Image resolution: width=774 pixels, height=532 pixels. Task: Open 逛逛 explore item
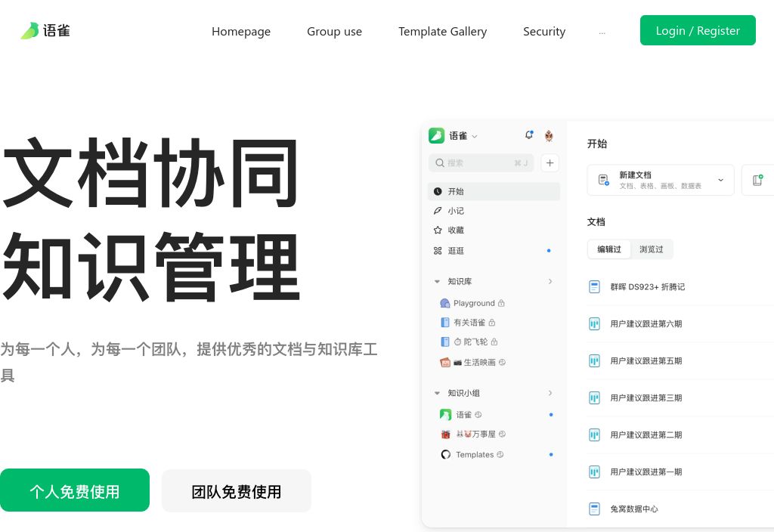tap(455, 251)
